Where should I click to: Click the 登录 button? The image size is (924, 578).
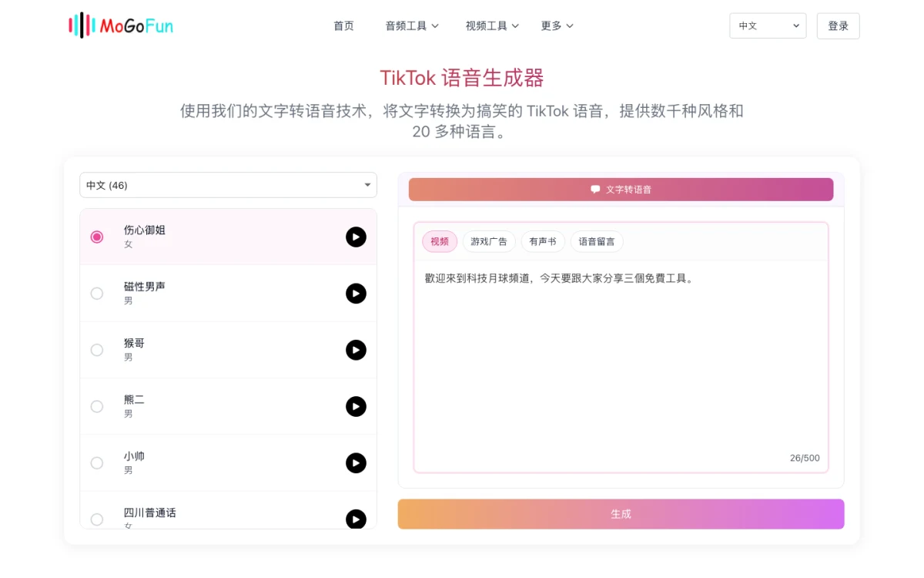point(838,25)
